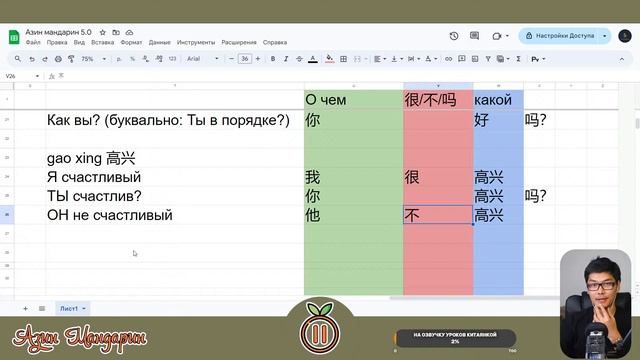The image size is (640, 360).
Task: Open the Формат menu
Action: [131, 42]
